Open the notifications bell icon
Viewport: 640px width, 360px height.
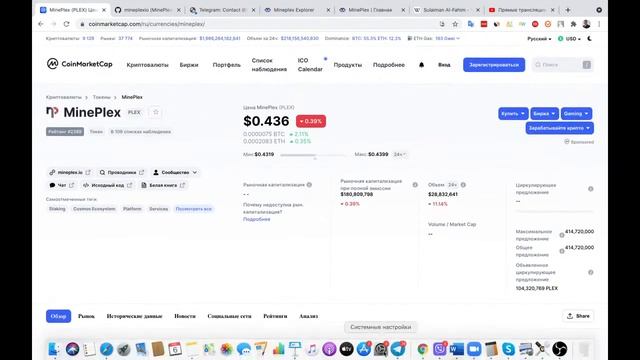422,64
